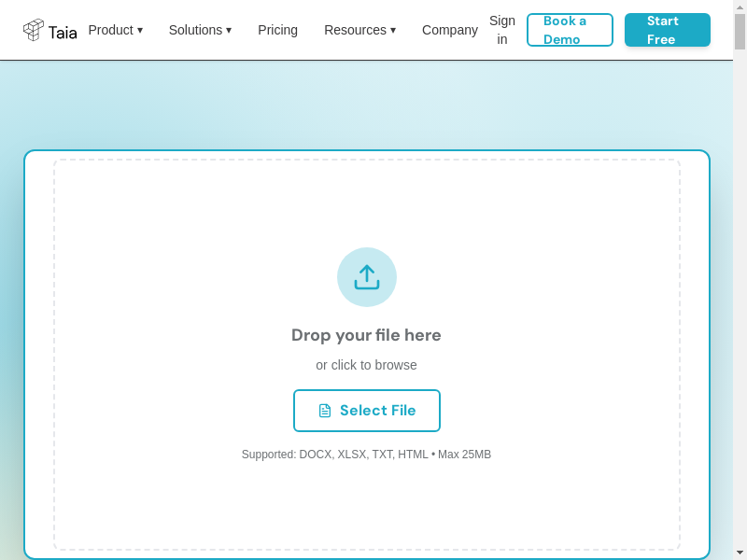Click the Taia cube logo icon
This screenshot has width=747, height=560.
34,30
